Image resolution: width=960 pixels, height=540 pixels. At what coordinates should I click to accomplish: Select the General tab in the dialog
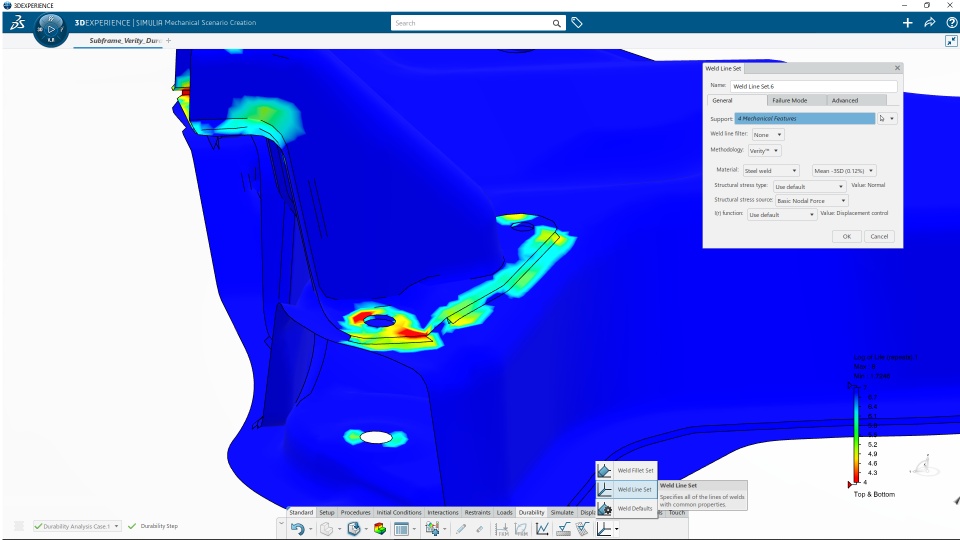point(737,100)
